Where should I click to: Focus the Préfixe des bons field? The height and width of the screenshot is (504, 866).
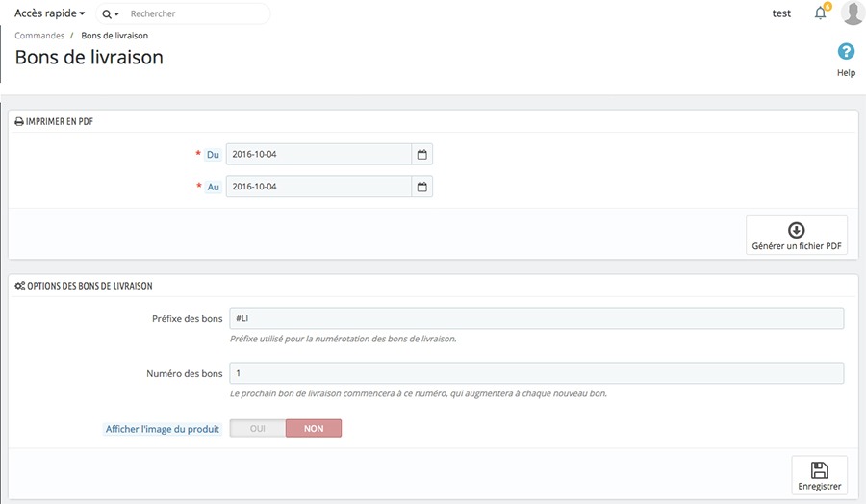pyautogui.click(x=536, y=318)
